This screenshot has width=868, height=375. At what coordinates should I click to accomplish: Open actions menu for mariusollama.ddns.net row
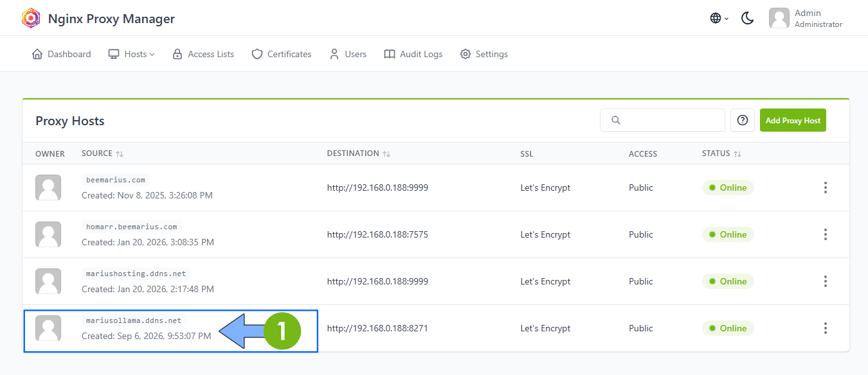[x=826, y=328]
